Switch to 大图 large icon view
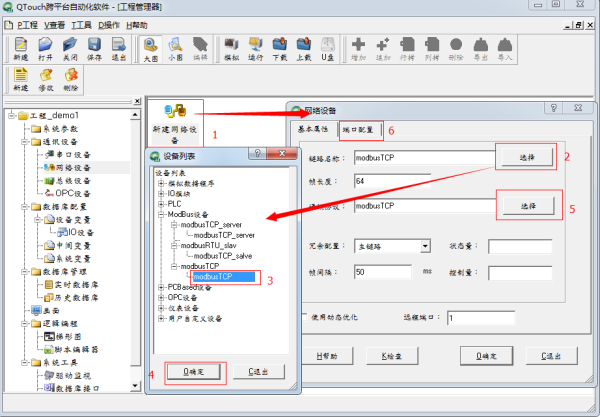Screen dimensions: 600x417 coord(150,49)
